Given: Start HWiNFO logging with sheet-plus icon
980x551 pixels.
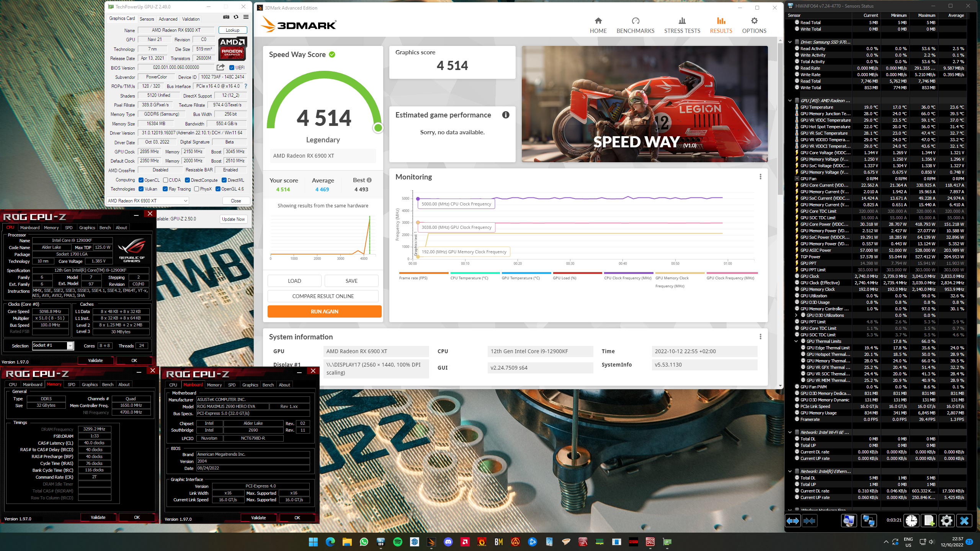Looking at the screenshot, I should click(x=929, y=521).
